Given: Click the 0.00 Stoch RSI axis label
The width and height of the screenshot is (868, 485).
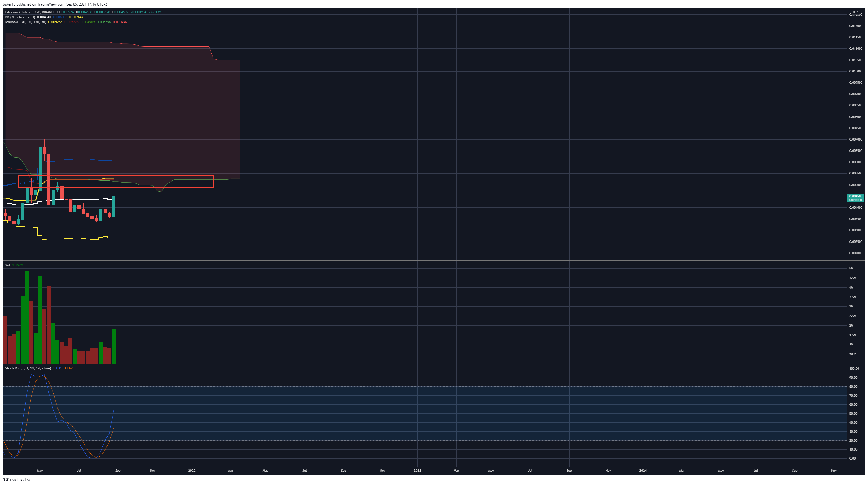Looking at the screenshot, I should pyautogui.click(x=853, y=458).
